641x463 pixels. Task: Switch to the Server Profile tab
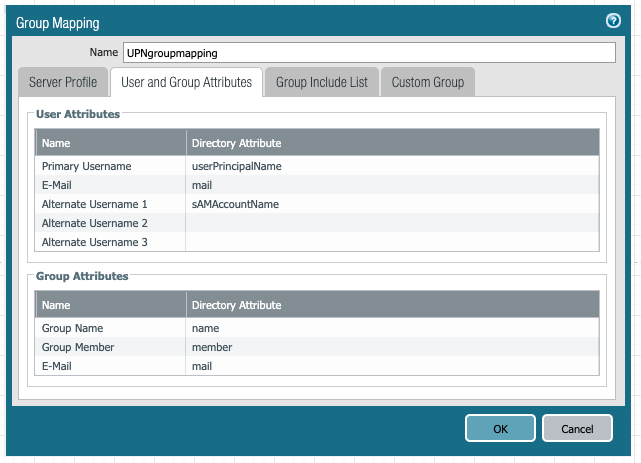pos(63,82)
